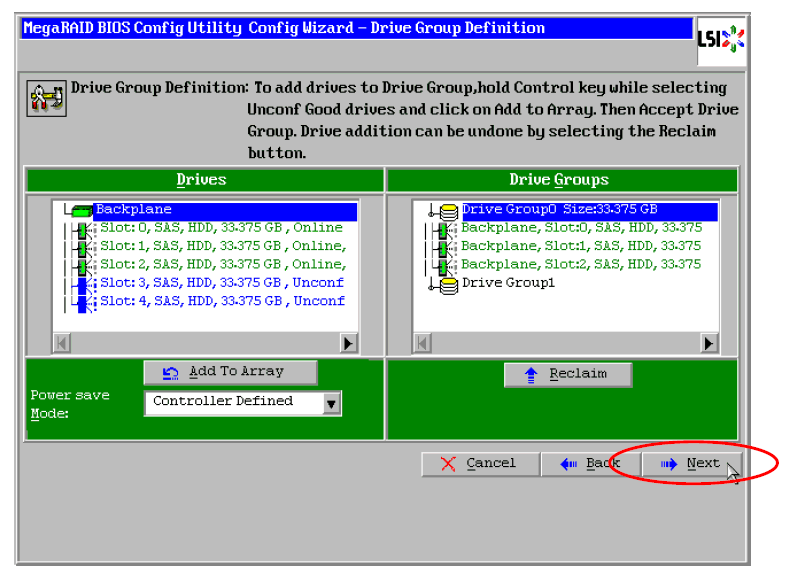The height and width of the screenshot is (580, 790).
Task: Click the blue drive icon for Slot 3
Action: [x=83, y=285]
